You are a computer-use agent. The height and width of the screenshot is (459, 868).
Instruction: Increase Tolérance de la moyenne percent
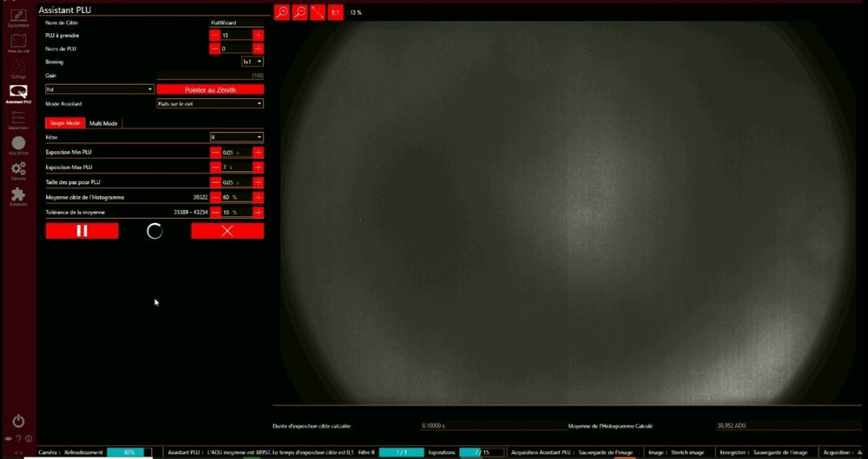click(x=258, y=212)
